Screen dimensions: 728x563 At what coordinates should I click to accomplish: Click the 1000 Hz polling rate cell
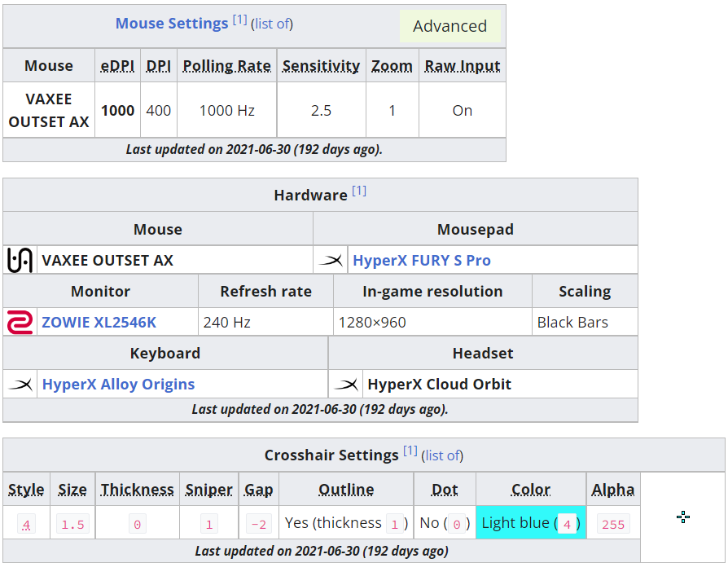226,111
